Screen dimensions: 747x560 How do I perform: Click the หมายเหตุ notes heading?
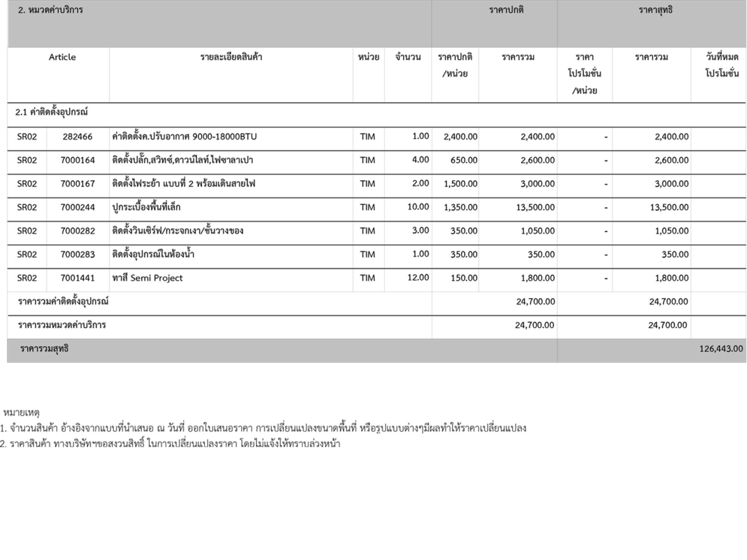(21, 413)
